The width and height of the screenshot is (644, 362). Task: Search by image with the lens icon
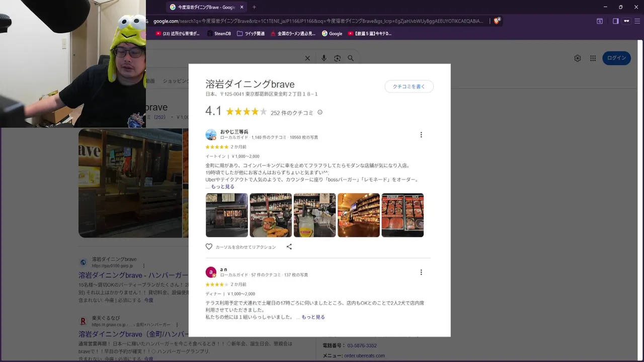point(337,58)
